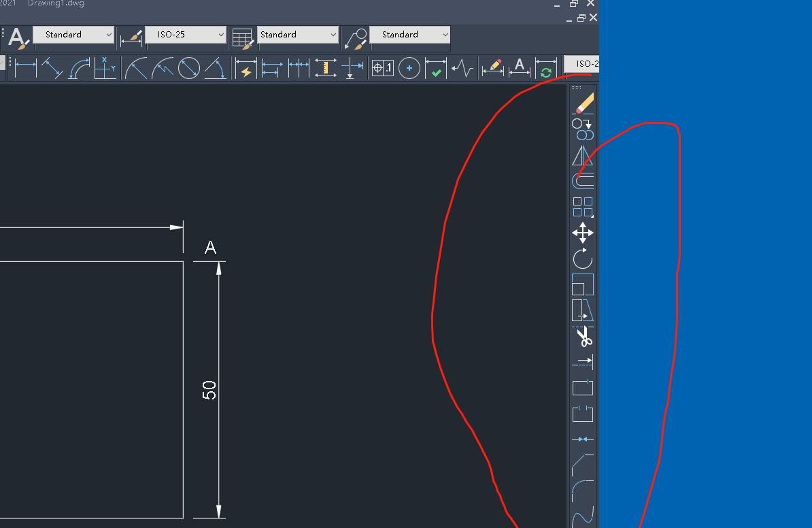Select the Trim scissors tool
Viewport: 812px width, 528px height.
[583, 336]
